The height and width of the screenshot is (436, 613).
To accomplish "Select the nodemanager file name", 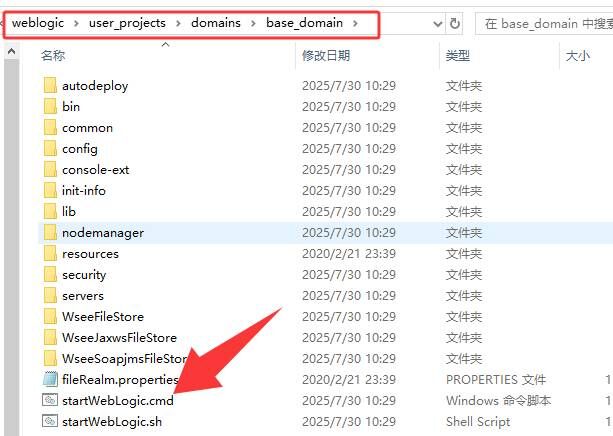I will pyautogui.click(x=103, y=233).
